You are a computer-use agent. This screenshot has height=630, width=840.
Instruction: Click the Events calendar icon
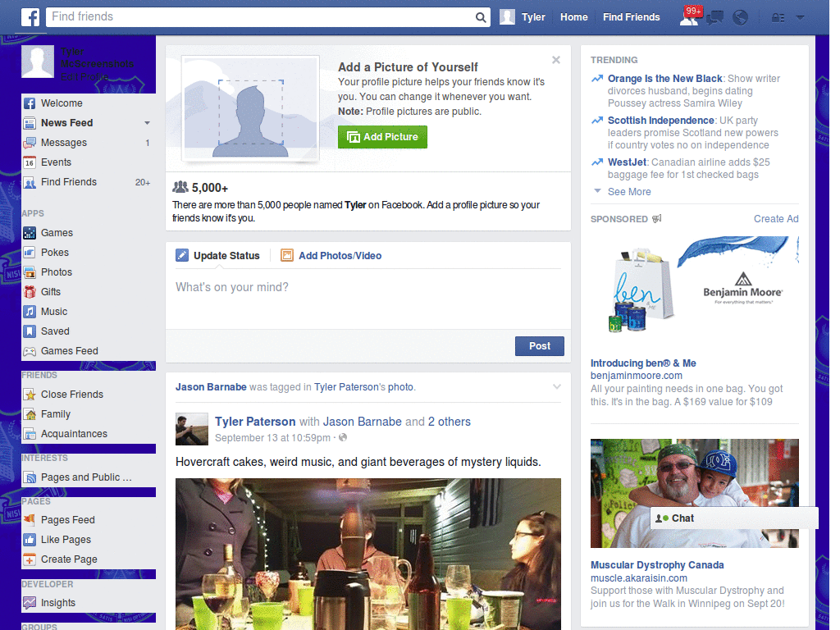[x=30, y=162]
